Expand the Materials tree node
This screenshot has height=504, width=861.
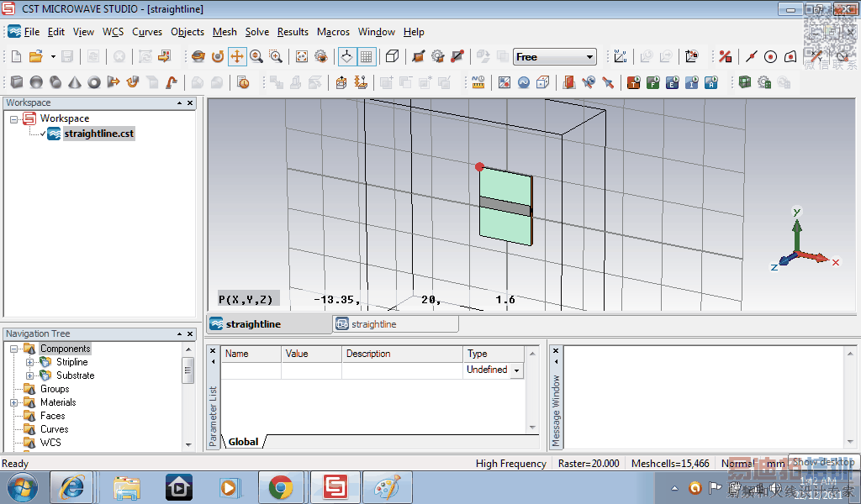[14, 402]
